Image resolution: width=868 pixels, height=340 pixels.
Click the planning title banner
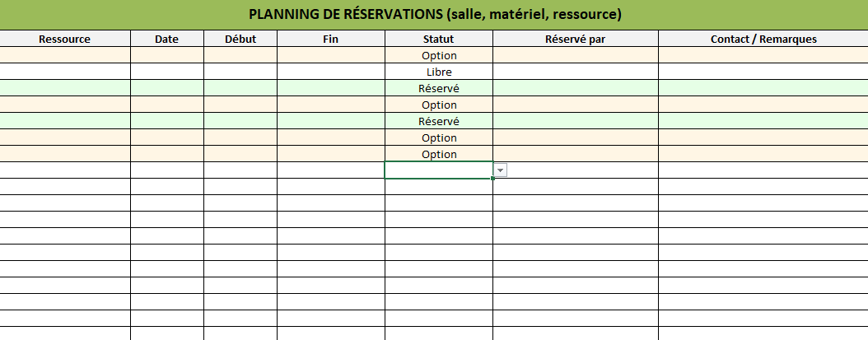click(434, 15)
